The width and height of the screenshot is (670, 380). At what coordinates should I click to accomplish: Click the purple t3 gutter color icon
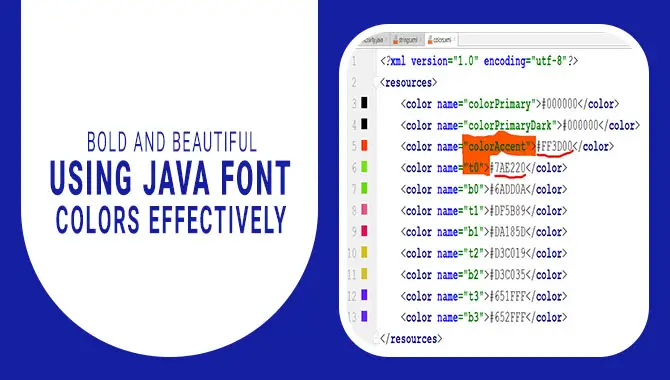(x=364, y=295)
